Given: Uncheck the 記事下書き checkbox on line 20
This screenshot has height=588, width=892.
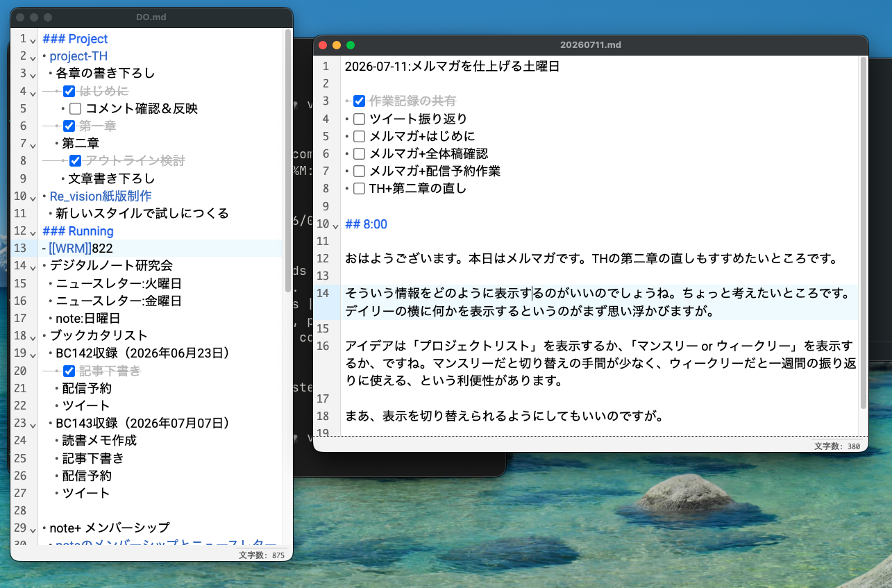Looking at the screenshot, I should click(69, 371).
